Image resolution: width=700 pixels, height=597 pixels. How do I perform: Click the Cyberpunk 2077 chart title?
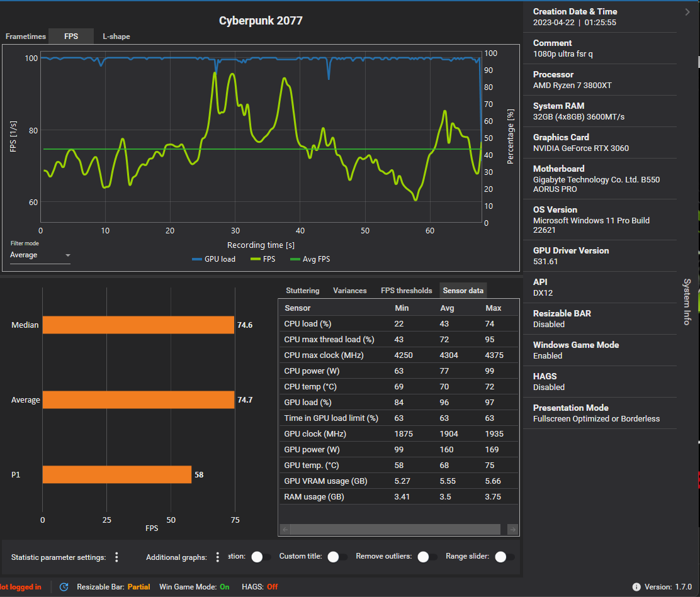point(261,21)
